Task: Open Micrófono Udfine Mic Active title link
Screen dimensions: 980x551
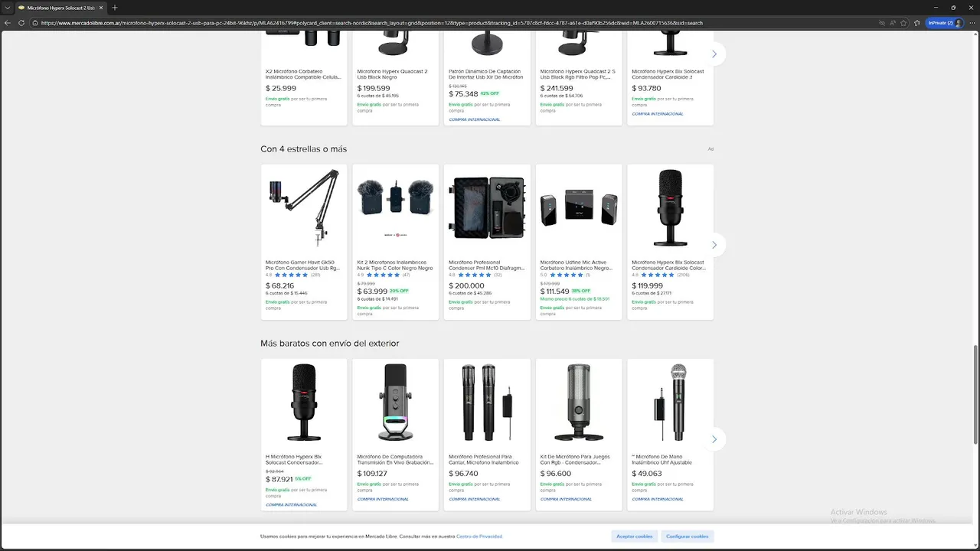Action: 577,266
